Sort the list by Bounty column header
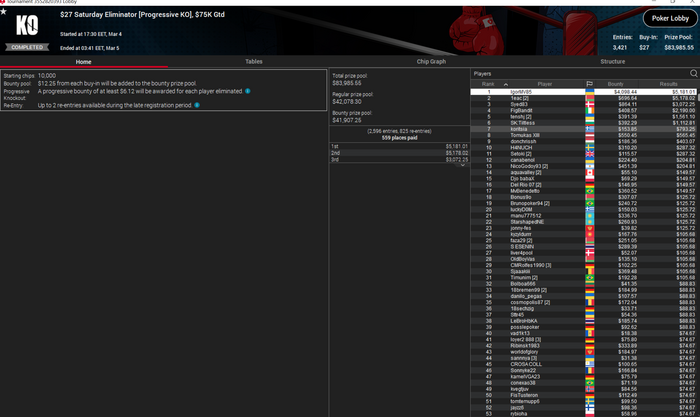The width and height of the screenshot is (700, 417). click(615, 84)
